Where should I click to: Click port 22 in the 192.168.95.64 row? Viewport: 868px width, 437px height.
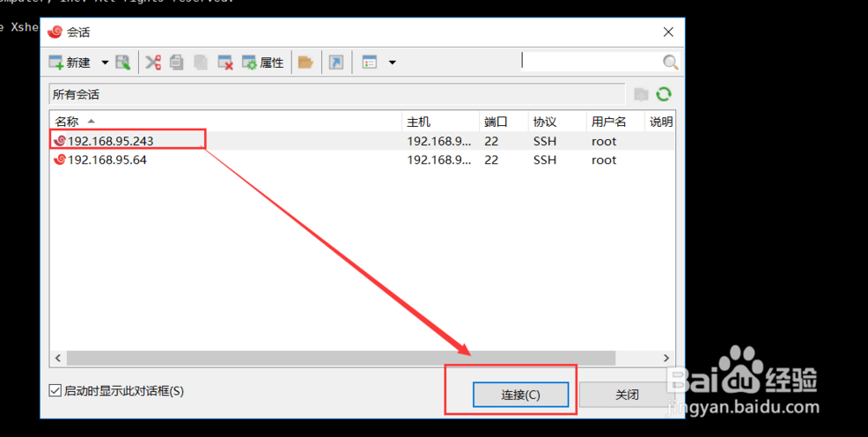point(491,160)
